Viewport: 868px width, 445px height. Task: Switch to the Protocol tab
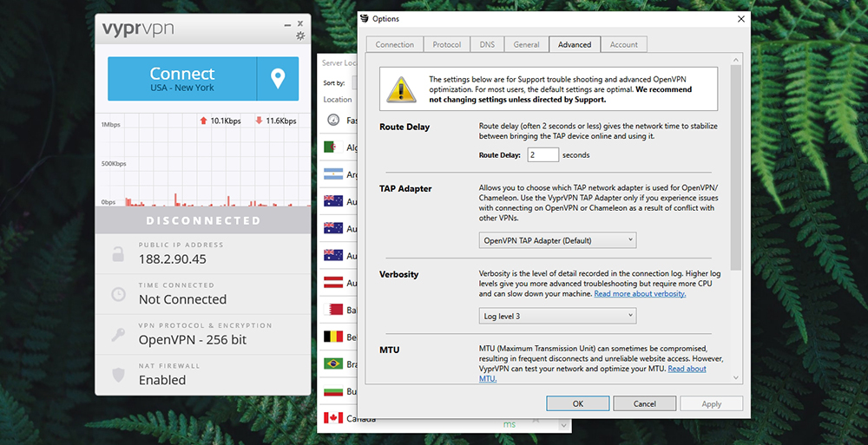pyautogui.click(x=447, y=44)
